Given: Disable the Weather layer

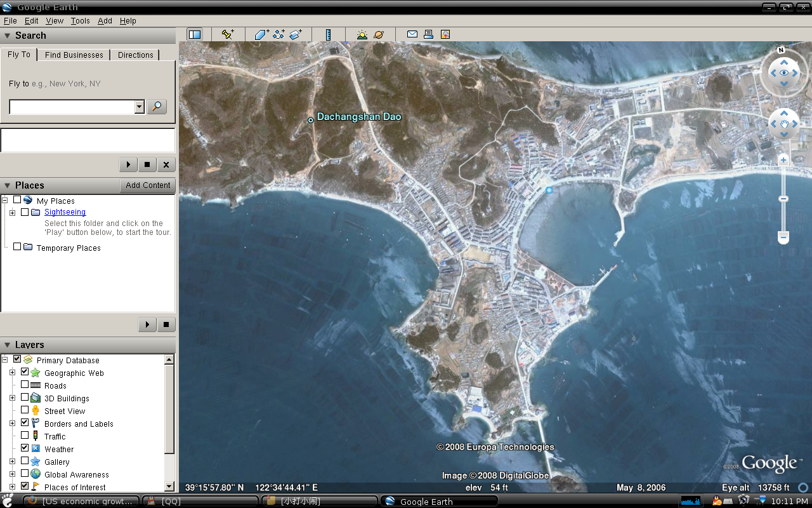Looking at the screenshot, I should coord(25,448).
